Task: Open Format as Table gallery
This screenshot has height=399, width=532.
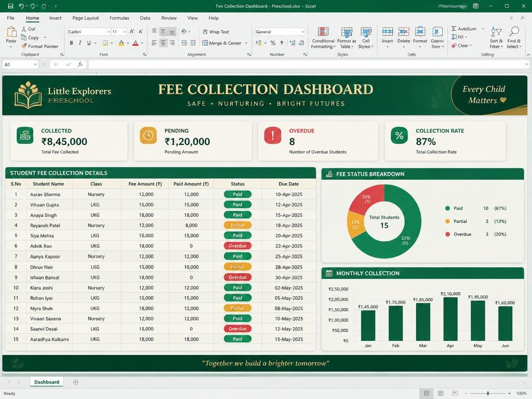Action: click(347, 38)
